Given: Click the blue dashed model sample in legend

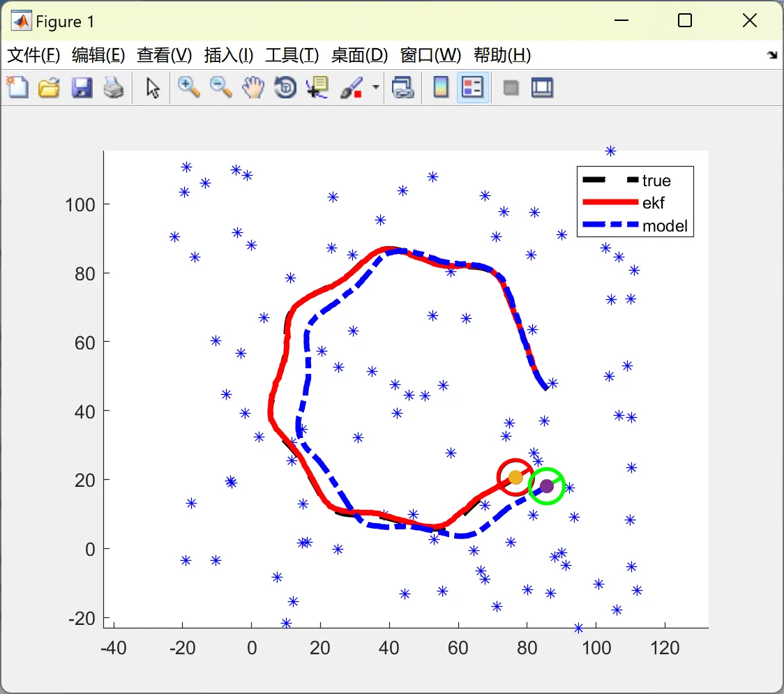Looking at the screenshot, I should click(x=610, y=225).
